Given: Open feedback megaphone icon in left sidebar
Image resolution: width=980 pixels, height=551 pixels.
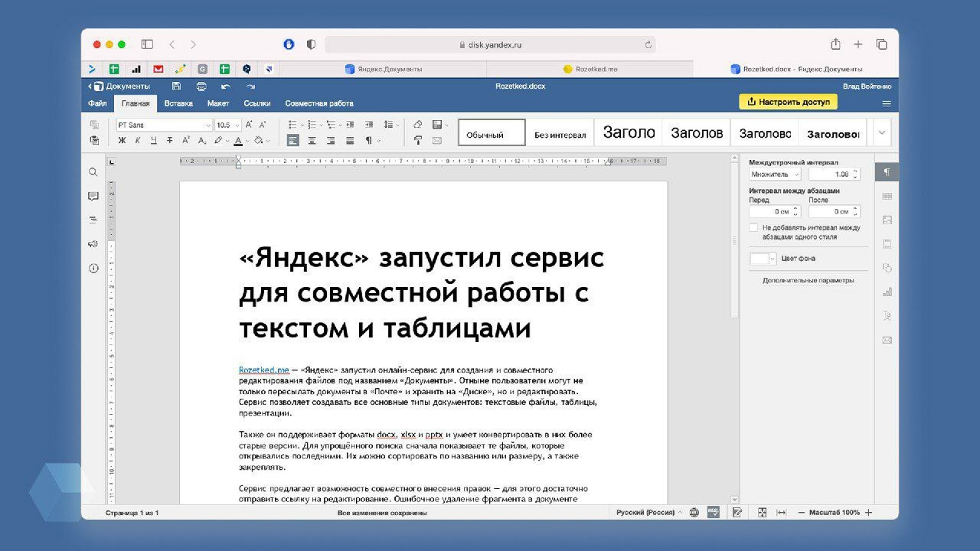Looking at the screenshot, I should (x=93, y=244).
